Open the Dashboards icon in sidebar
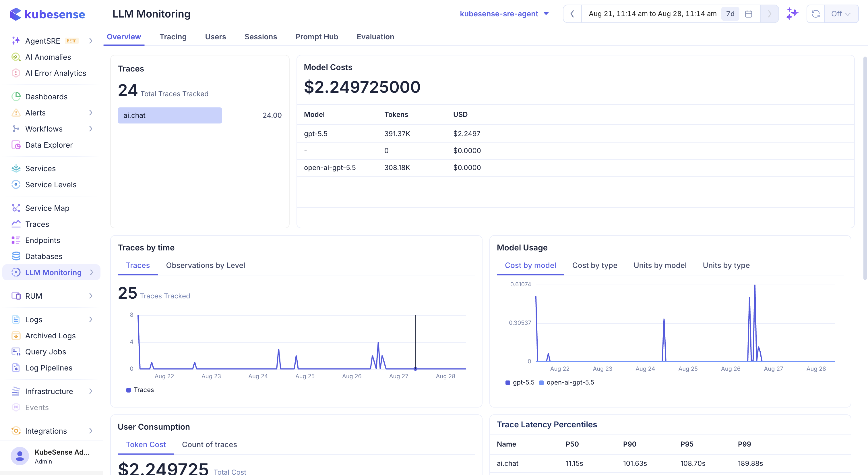This screenshot has height=475, width=868. tap(16, 97)
